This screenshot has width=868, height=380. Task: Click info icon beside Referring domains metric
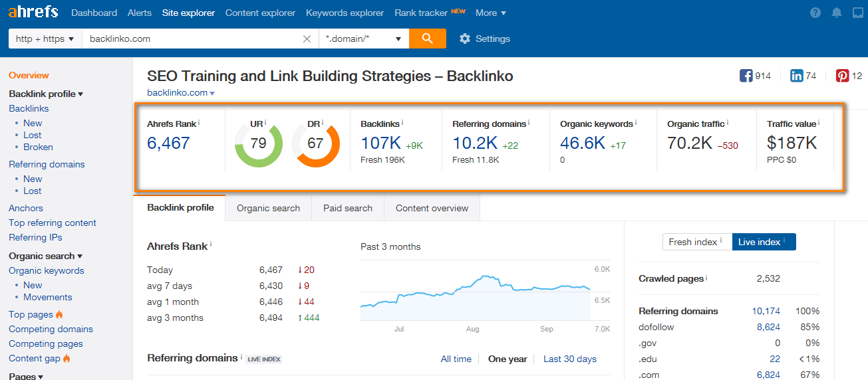coord(529,123)
